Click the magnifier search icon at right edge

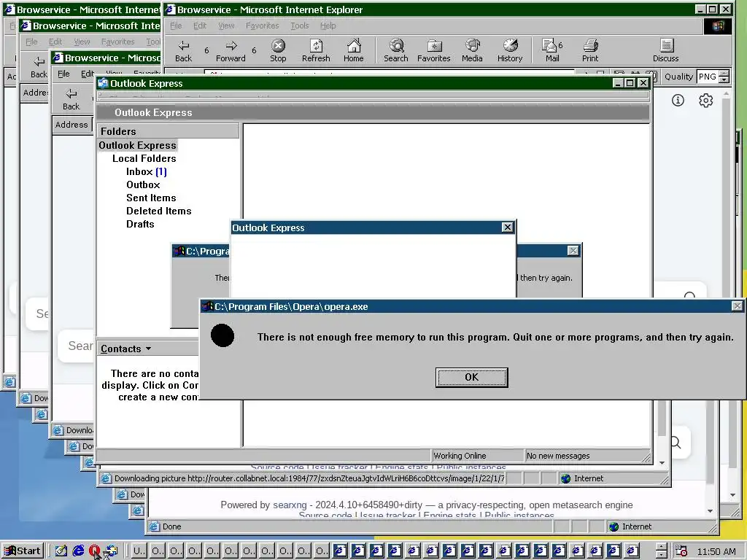tap(676, 443)
